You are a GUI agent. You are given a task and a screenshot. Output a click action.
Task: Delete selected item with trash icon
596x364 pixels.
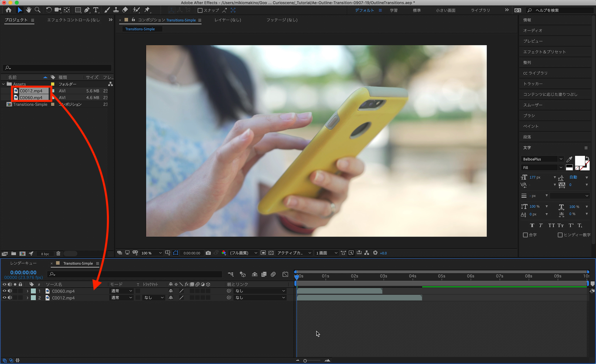(x=58, y=253)
